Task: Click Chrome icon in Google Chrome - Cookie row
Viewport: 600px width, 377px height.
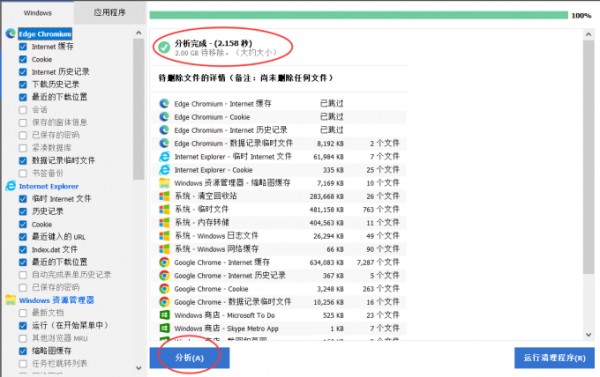Action: pyautogui.click(x=164, y=289)
